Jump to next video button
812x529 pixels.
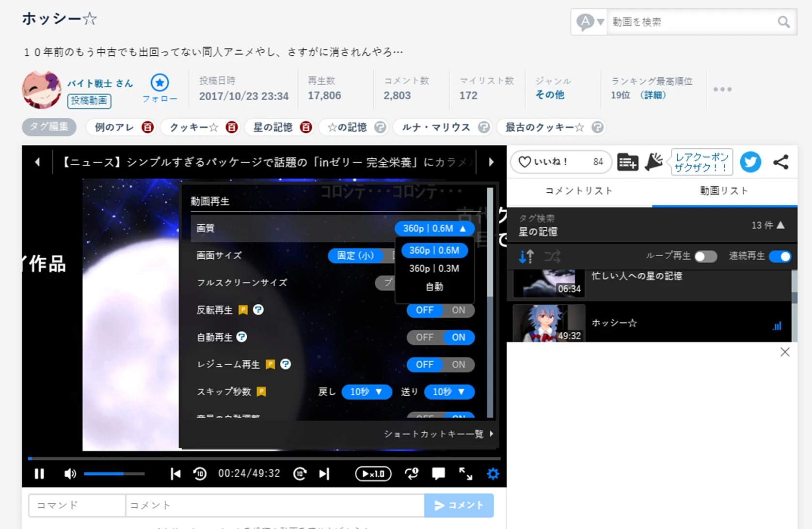324,473
